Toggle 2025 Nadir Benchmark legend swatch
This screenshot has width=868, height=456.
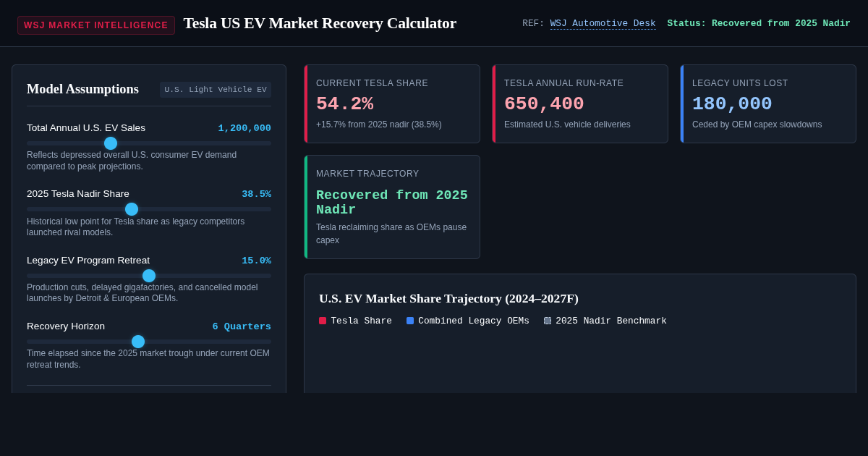[548, 321]
